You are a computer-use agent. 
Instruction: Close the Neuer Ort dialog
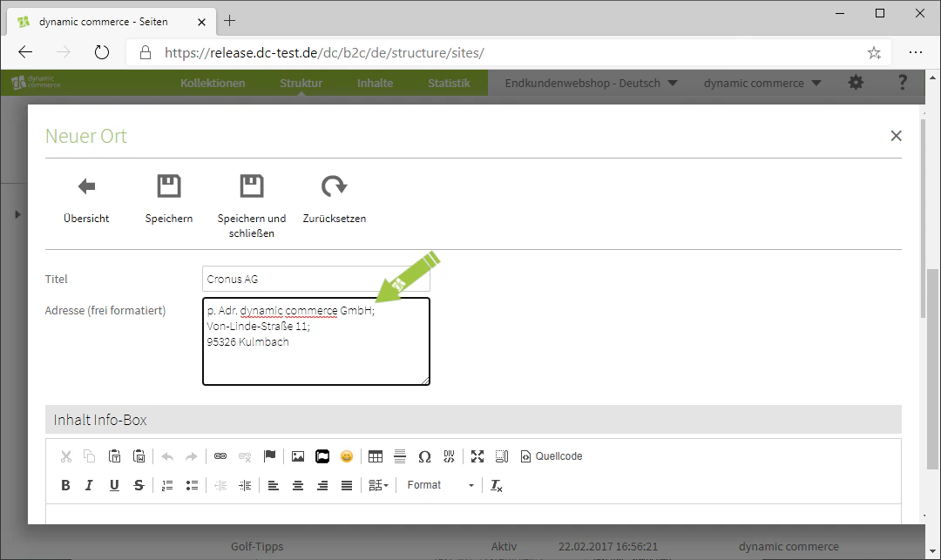tap(896, 136)
